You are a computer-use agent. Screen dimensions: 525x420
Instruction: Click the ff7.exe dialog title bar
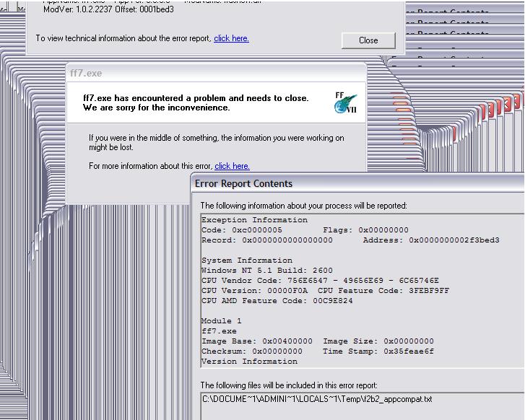(217, 73)
